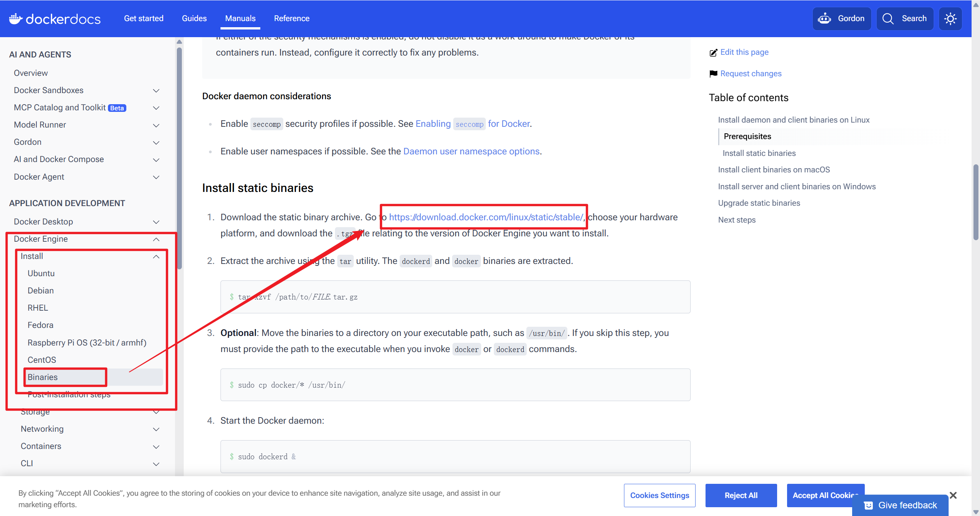Viewport: 980px width, 516px height.
Task: Click the sudo cp docker code block
Action: click(x=455, y=385)
